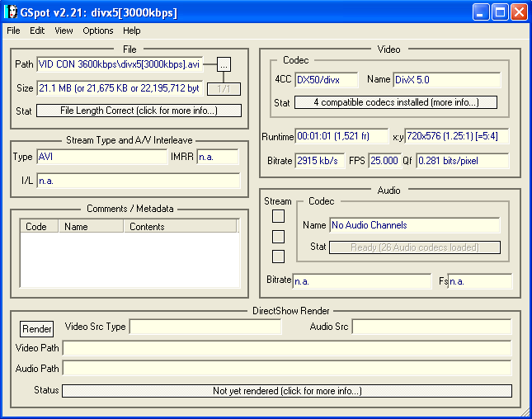
Task: Open the File menu
Action: [x=13, y=31]
